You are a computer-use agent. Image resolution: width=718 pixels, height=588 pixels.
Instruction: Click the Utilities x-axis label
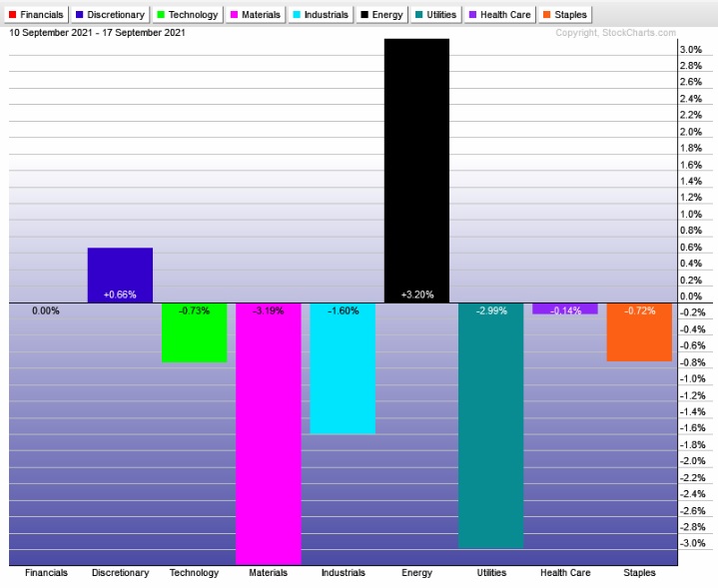pos(491,573)
